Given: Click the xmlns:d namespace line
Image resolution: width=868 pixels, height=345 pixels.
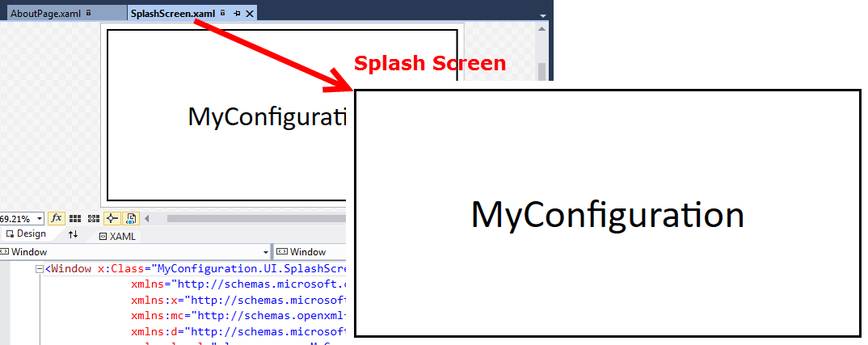Looking at the screenshot, I should [238, 332].
